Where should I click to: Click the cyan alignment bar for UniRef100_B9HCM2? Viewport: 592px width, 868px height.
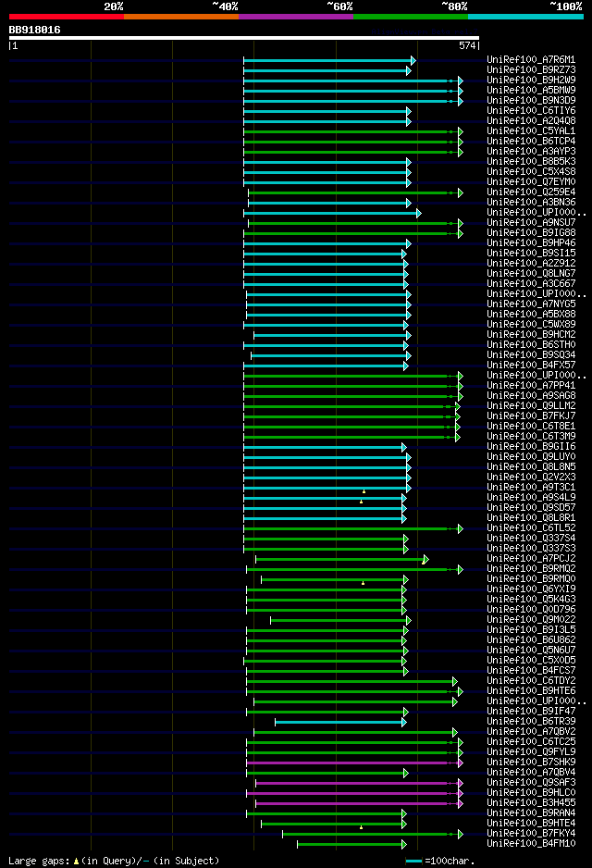[332, 336]
